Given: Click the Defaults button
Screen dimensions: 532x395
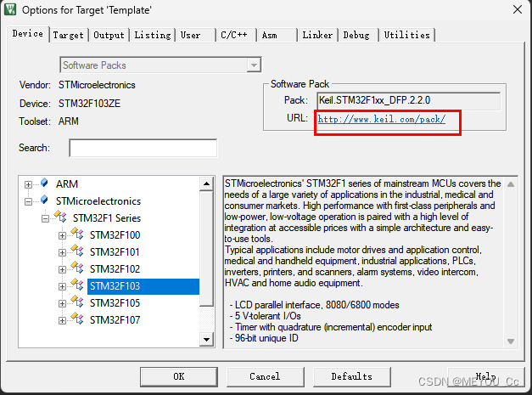Looking at the screenshot, I should [352, 376].
